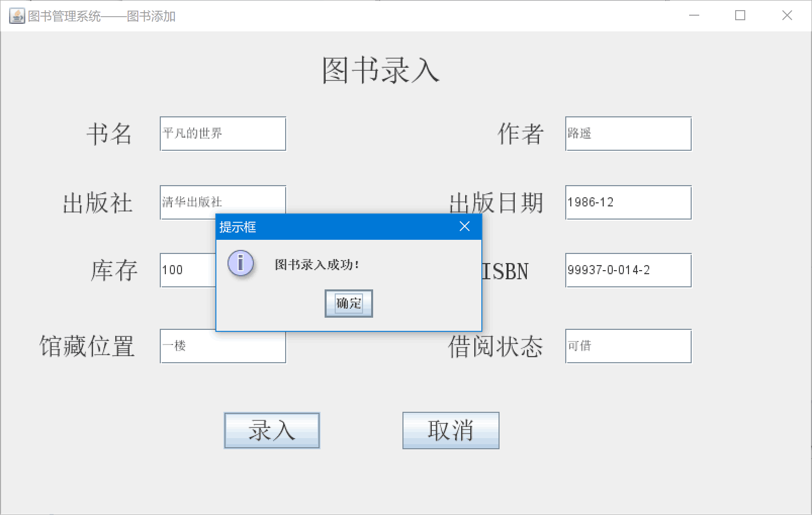Click the 提示框 dialog title text

[238, 227]
